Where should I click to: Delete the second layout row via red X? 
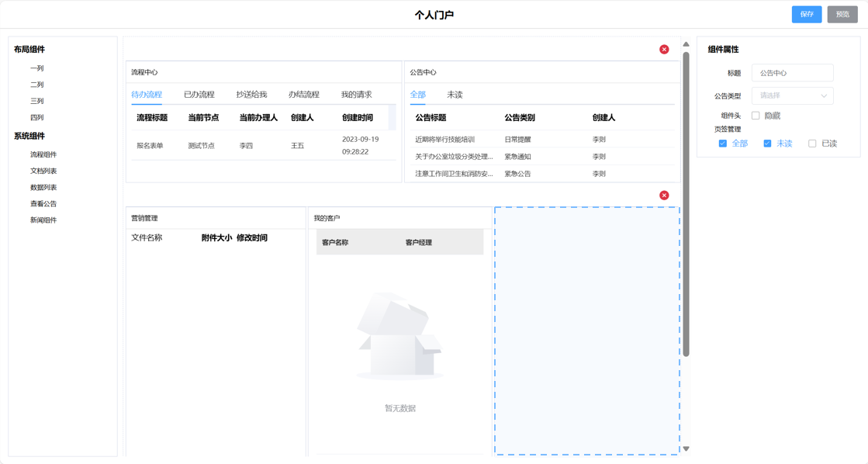click(664, 196)
